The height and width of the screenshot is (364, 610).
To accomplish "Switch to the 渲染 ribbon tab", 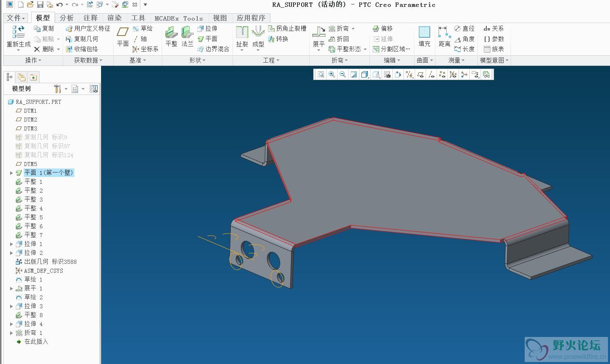I will [x=114, y=18].
